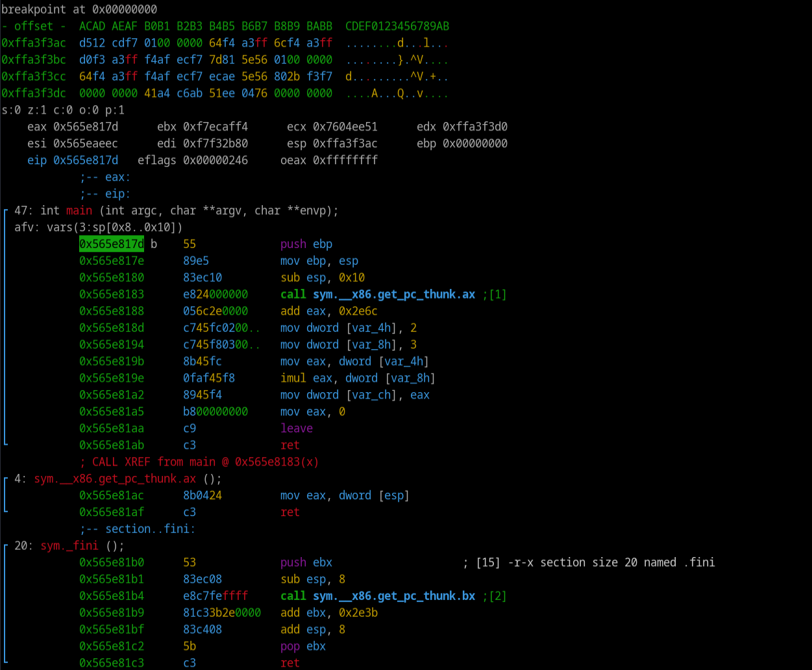This screenshot has width=812, height=670.
Task: Click the top bracket of the main function block
Action: pos(6,211)
